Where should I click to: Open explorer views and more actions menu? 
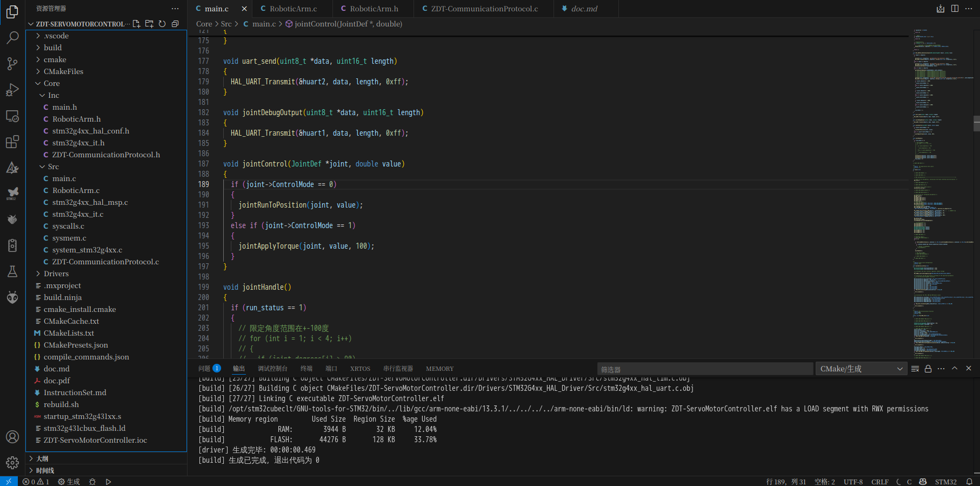[175, 9]
